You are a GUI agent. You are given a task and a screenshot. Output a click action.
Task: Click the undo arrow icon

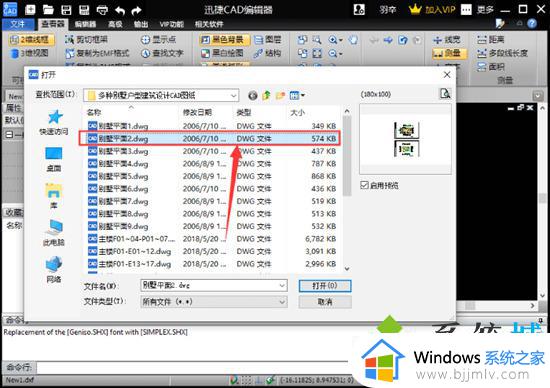pyautogui.click(x=120, y=11)
